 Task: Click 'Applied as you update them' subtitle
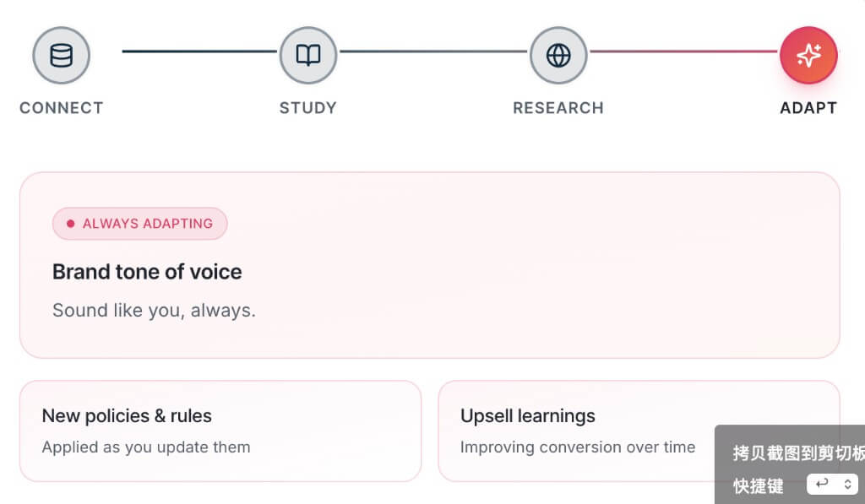point(145,447)
